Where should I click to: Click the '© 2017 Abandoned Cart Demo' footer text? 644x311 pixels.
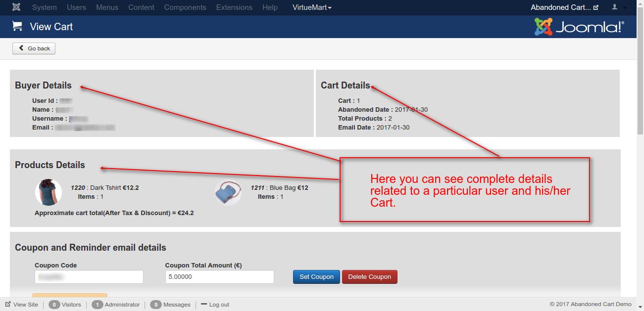(591, 305)
